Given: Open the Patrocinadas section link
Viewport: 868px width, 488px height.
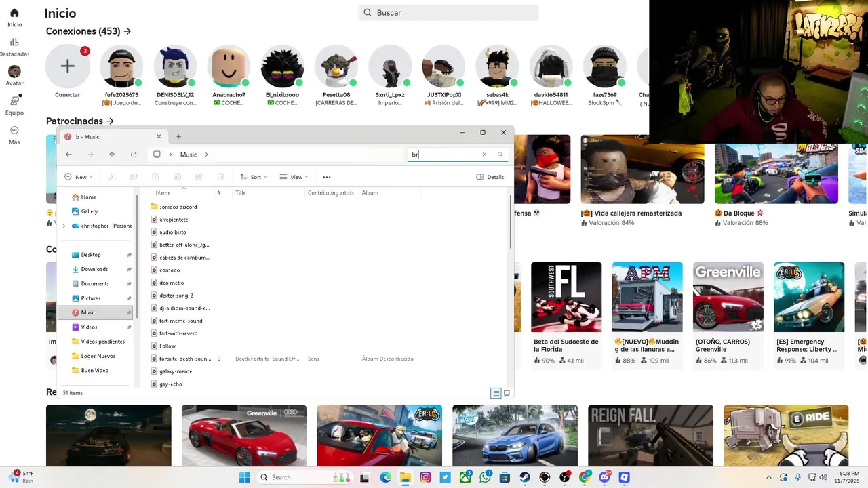Looking at the screenshot, I should 79,121.
